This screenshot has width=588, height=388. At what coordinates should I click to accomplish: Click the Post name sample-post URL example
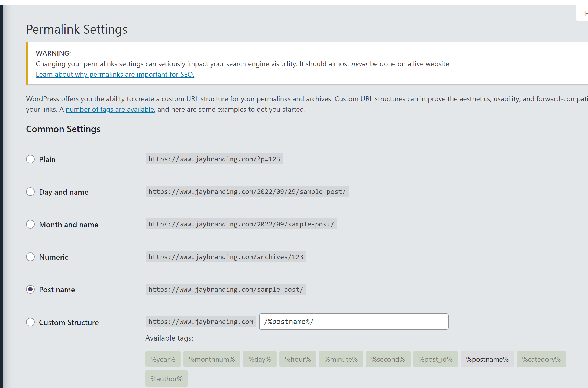[x=226, y=289]
